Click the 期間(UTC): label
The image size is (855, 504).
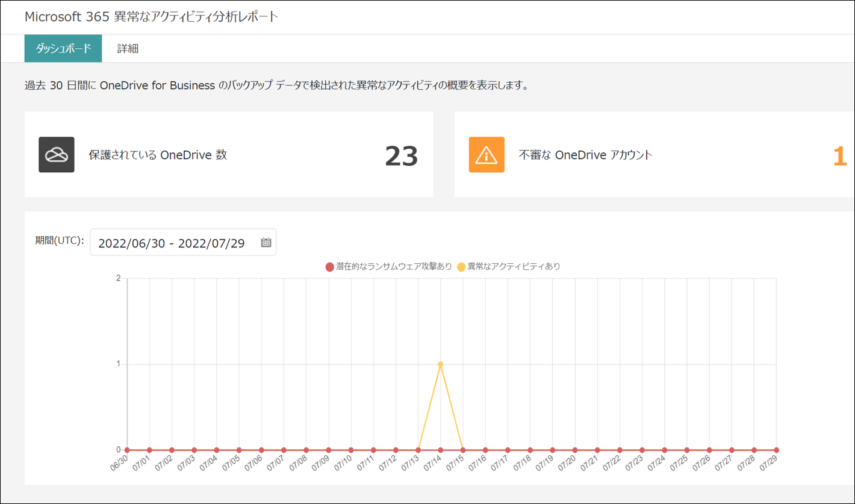[x=60, y=240]
